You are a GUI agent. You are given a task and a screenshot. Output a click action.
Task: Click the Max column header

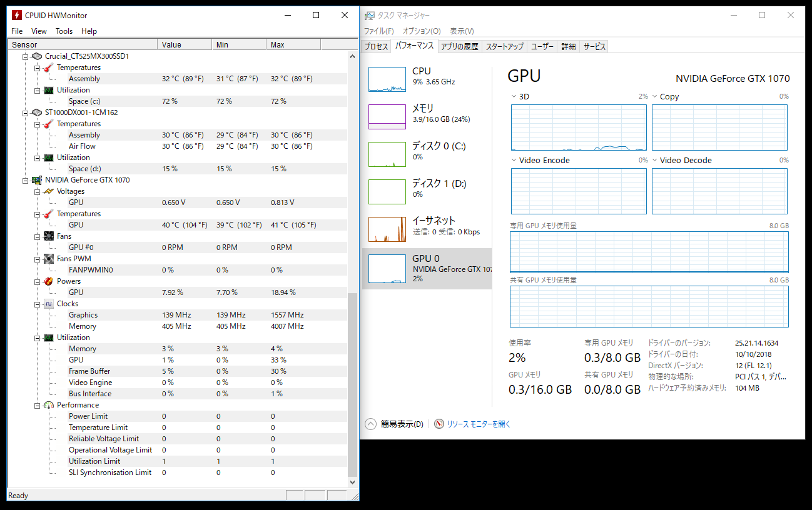pyautogui.click(x=293, y=44)
